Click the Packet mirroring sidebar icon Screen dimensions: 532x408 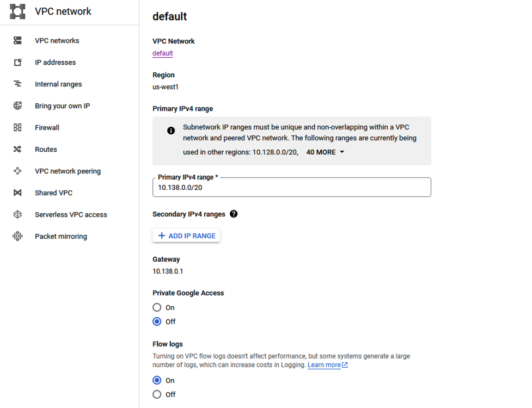point(17,236)
